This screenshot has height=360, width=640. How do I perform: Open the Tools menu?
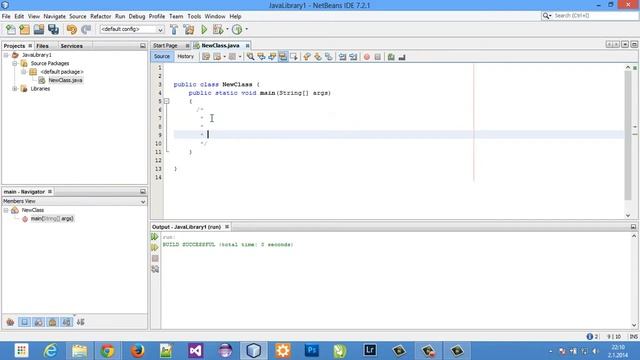[x=194, y=16]
